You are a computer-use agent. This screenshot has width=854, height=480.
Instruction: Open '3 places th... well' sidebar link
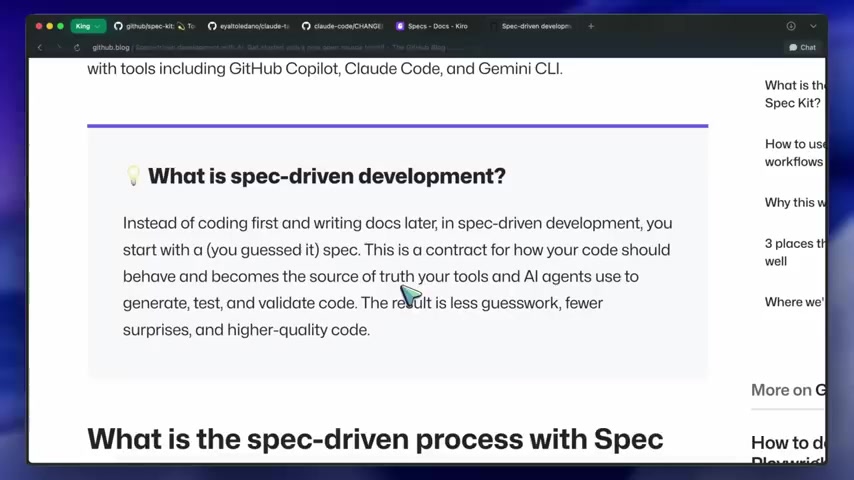point(795,252)
